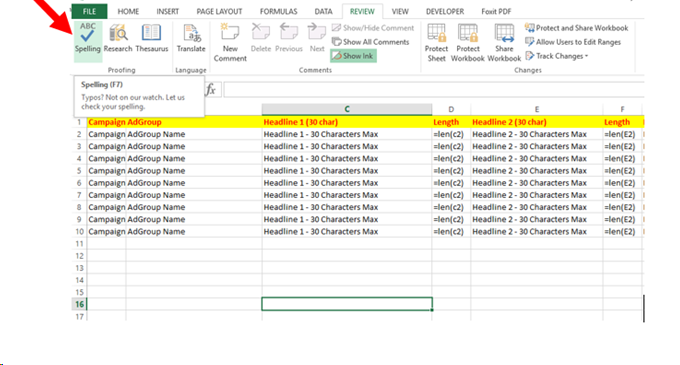Click 'Headline 2 (30 char)' header cell
The height and width of the screenshot is (365, 680).
pyautogui.click(x=536, y=122)
